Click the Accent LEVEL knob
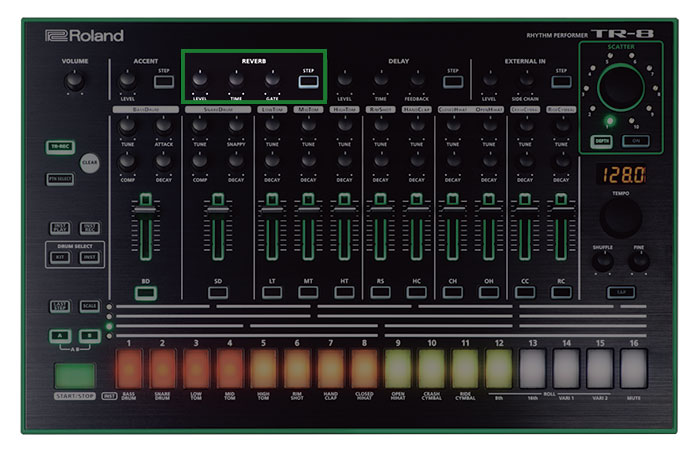This screenshot has width=700, height=452. (x=128, y=80)
